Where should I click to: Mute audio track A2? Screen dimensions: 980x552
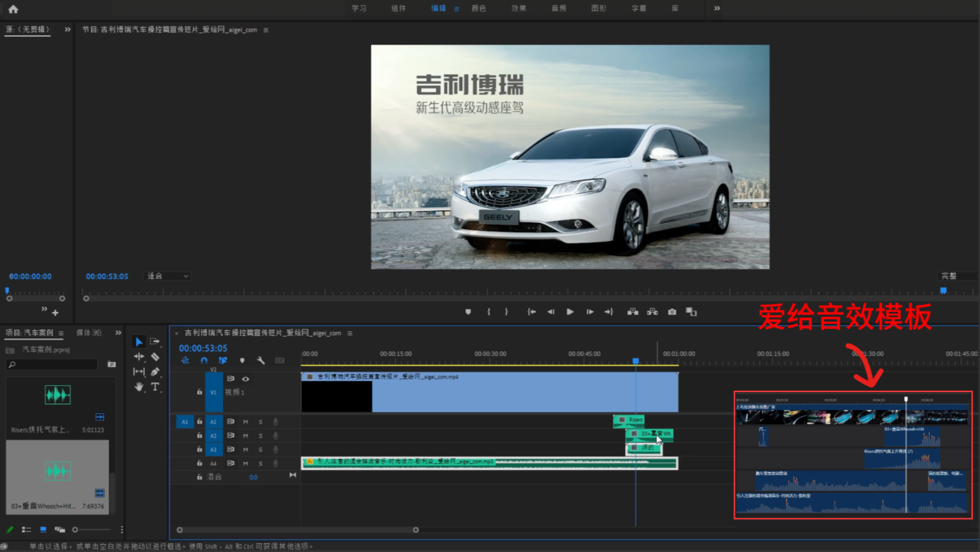246,436
